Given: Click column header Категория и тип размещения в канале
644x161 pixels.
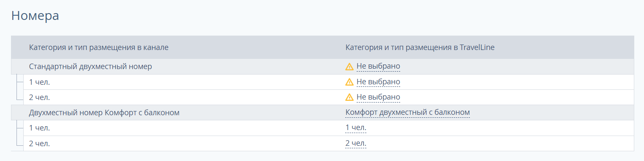Looking at the screenshot, I should [x=99, y=47].
